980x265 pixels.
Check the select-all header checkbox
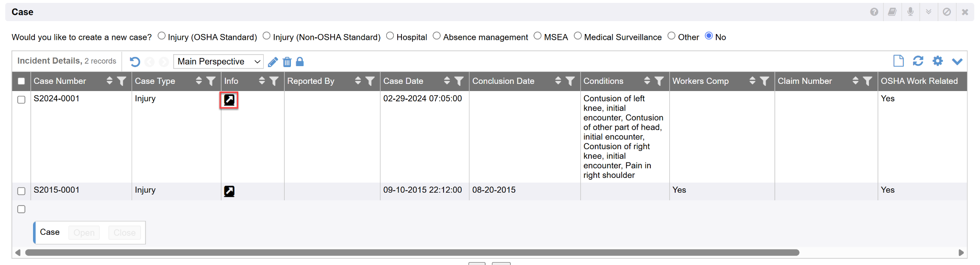click(22, 81)
